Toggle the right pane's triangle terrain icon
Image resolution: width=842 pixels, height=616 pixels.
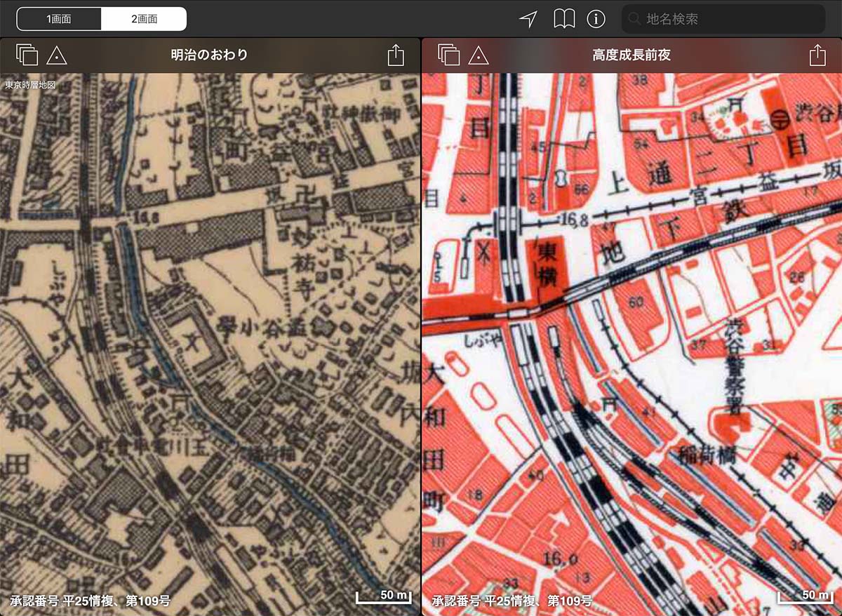[x=478, y=55]
